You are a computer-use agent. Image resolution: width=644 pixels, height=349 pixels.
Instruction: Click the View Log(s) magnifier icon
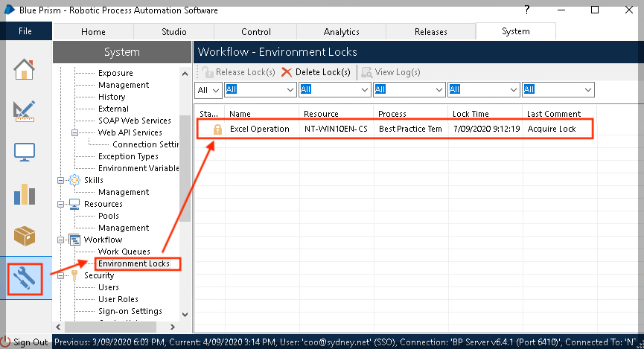point(367,72)
